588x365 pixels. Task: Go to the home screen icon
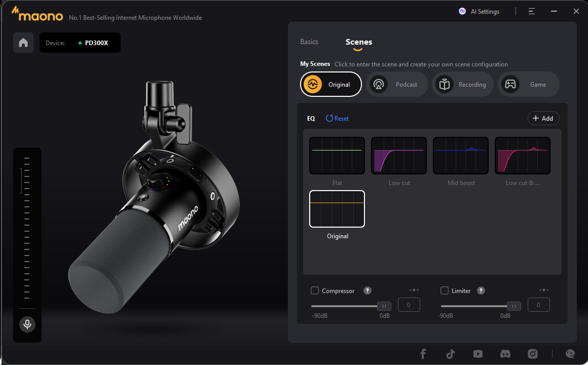pos(23,43)
